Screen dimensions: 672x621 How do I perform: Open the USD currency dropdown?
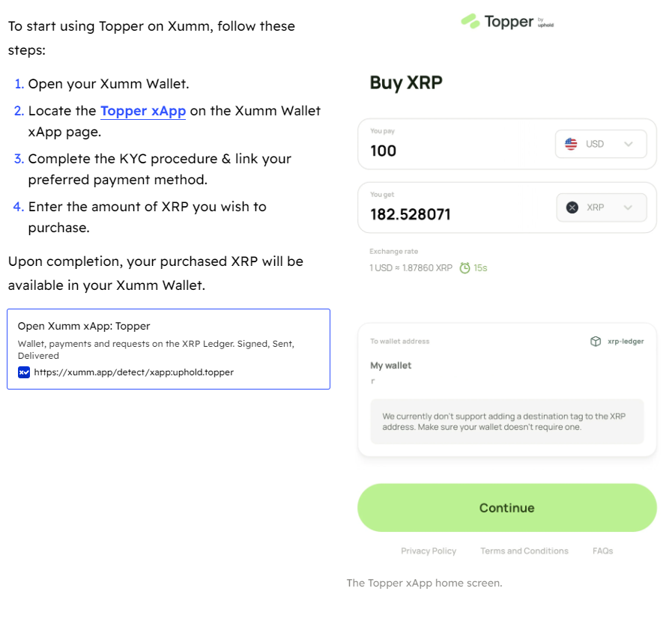click(x=600, y=144)
